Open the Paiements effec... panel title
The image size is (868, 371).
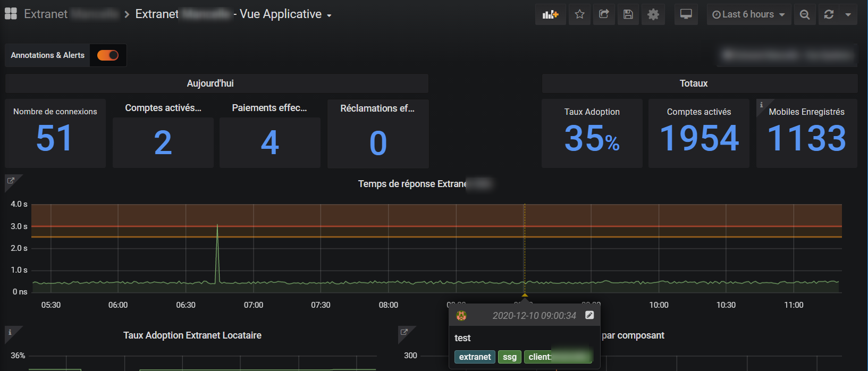tap(269, 108)
